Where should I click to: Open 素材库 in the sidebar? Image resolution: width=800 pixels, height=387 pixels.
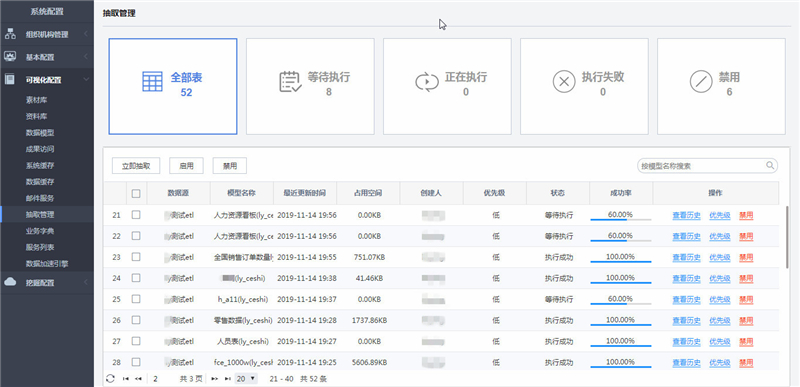36,100
